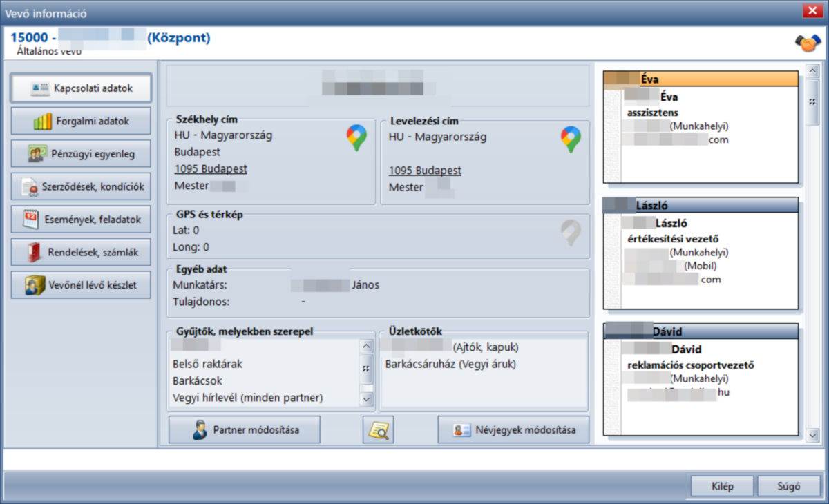This screenshot has width=829, height=504.
Task: Click the 1095 Budapest link in Székhely cím
Action: 211,168
